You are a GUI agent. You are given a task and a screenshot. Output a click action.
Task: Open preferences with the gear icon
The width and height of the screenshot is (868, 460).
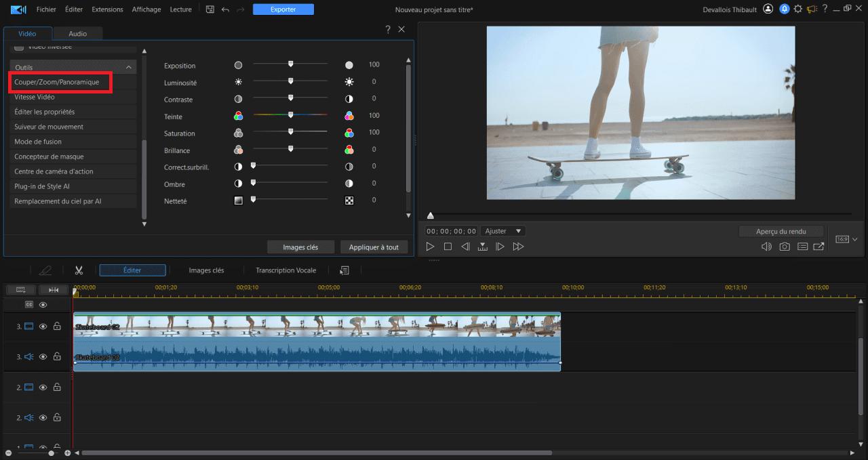797,9
